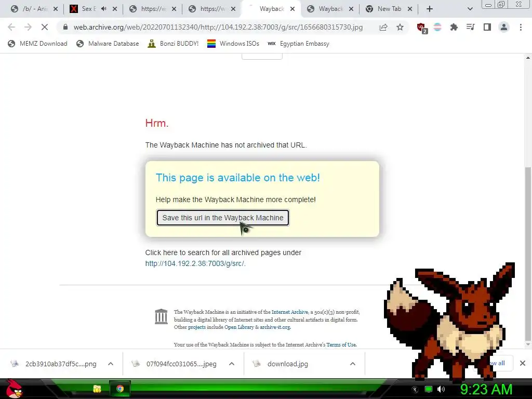Image resolution: width=532 pixels, height=399 pixels.
Task: Click Save this url in the Wayback Machine
Action: 222,218
